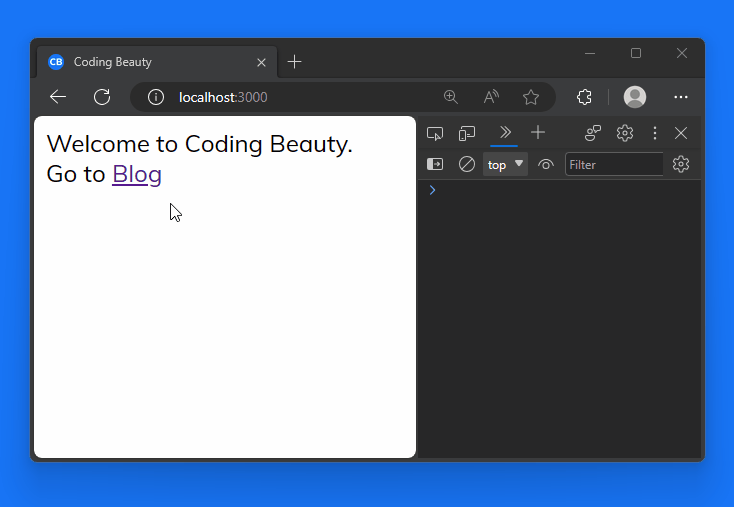Open console settings gear

681,165
